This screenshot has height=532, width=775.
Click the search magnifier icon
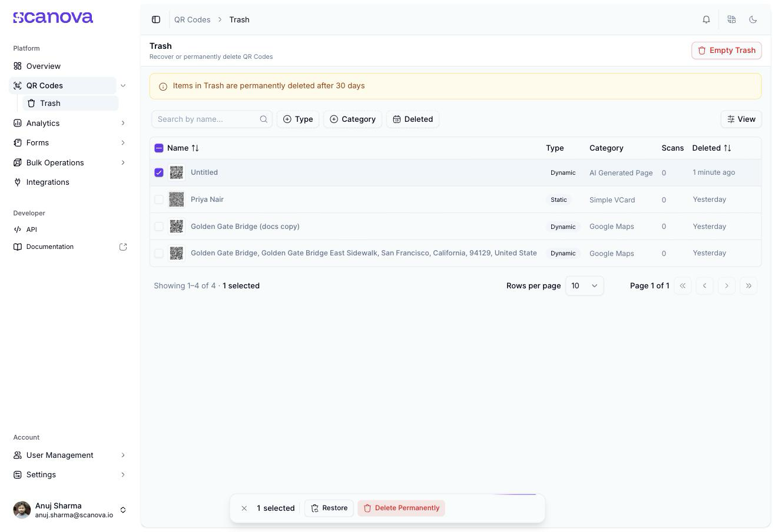[263, 119]
